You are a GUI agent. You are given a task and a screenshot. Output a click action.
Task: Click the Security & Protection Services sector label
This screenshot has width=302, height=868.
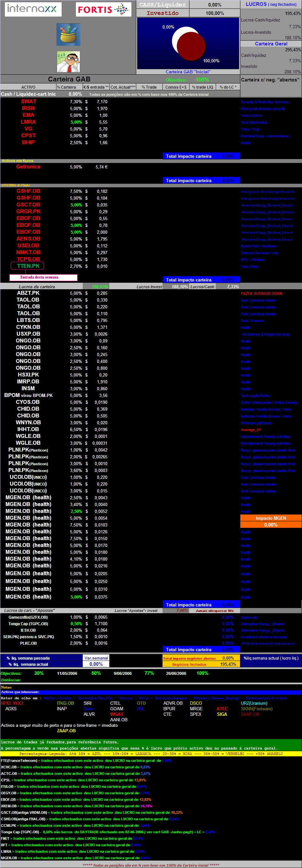[x=265, y=102]
